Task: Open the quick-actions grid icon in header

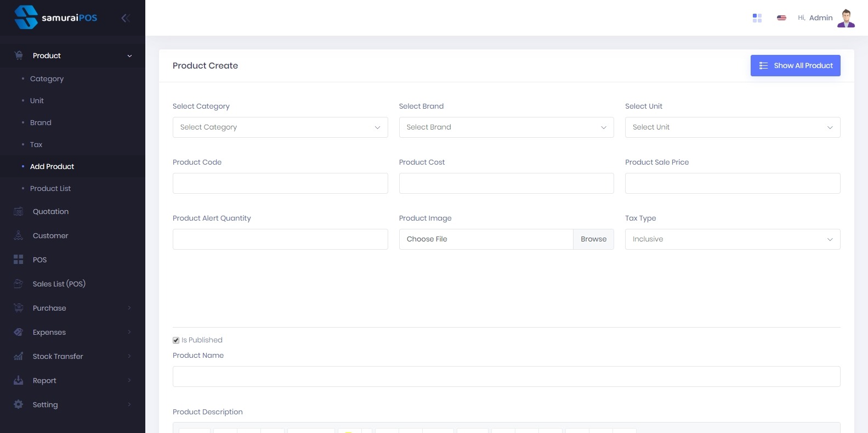Action: 757,18
